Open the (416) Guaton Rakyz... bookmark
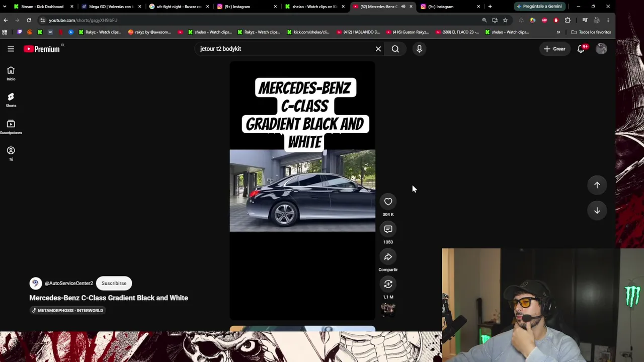This screenshot has height=362, width=644. pos(408,32)
